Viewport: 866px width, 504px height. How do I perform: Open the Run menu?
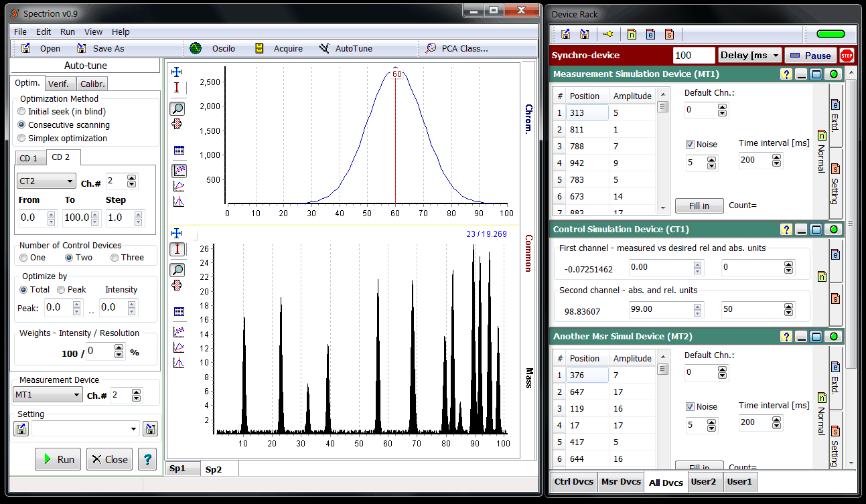click(67, 31)
